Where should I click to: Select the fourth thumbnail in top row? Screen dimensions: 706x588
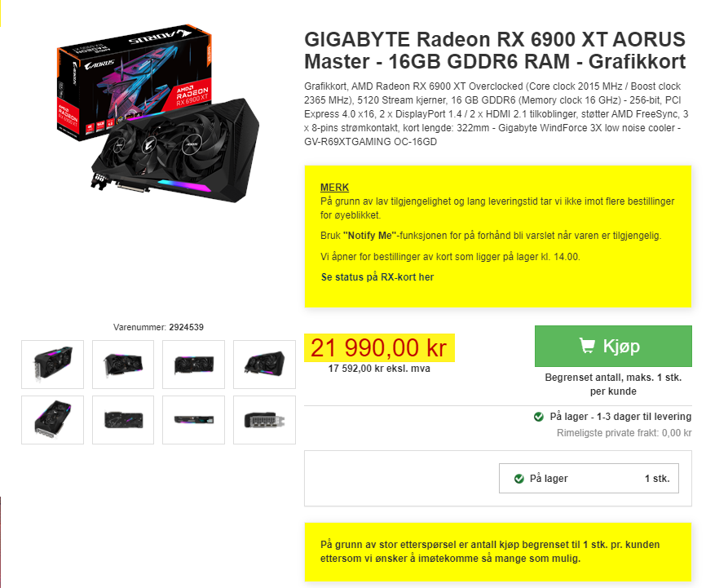pos(264,364)
